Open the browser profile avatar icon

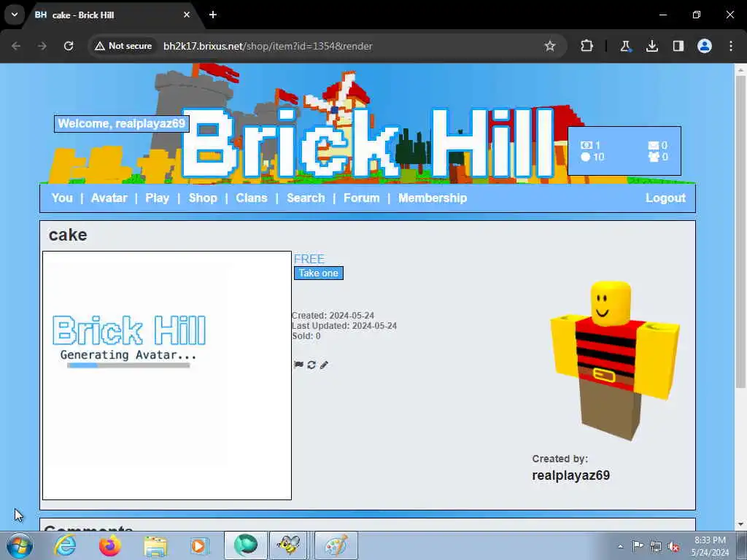(x=705, y=46)
